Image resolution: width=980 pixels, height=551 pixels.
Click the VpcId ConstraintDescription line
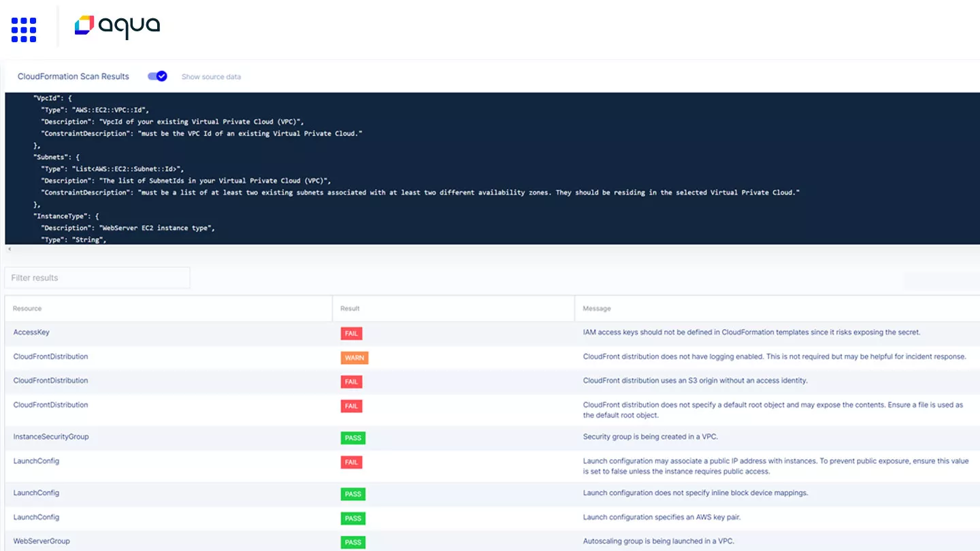[201, 133]
